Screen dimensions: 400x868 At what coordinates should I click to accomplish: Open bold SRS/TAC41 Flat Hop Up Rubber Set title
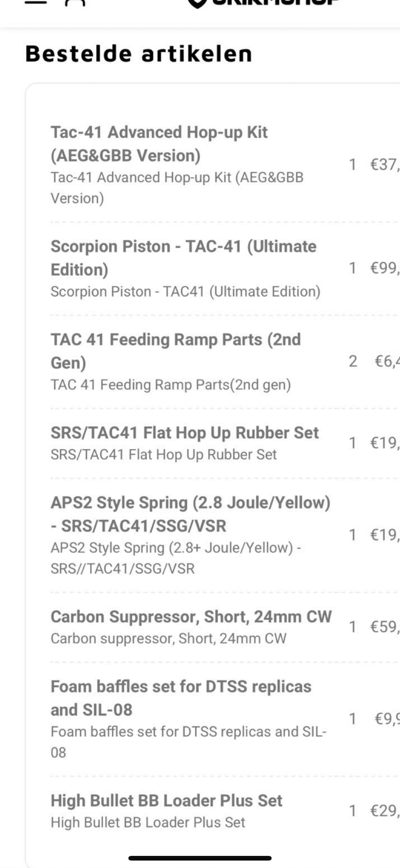coord(184,433)
